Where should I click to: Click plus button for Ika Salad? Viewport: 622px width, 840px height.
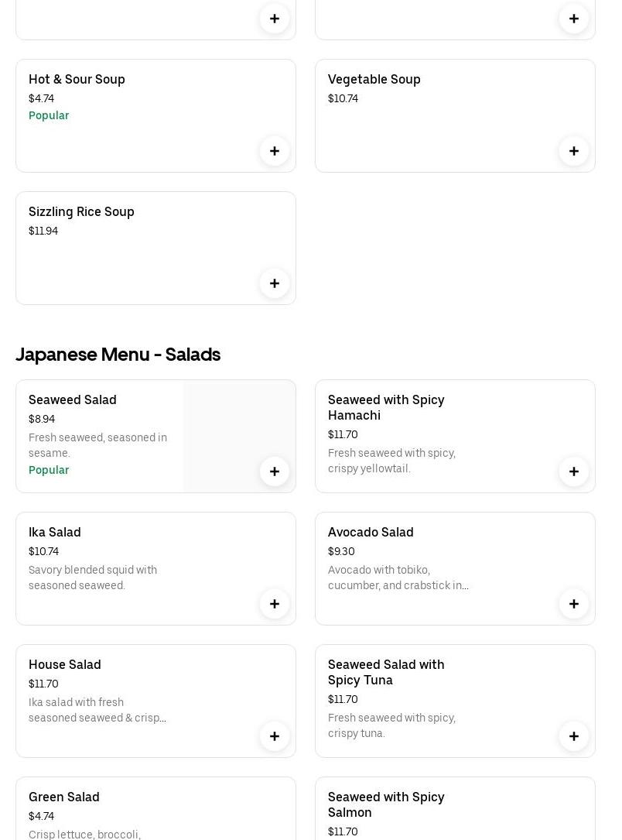click(x=274, y=604)
